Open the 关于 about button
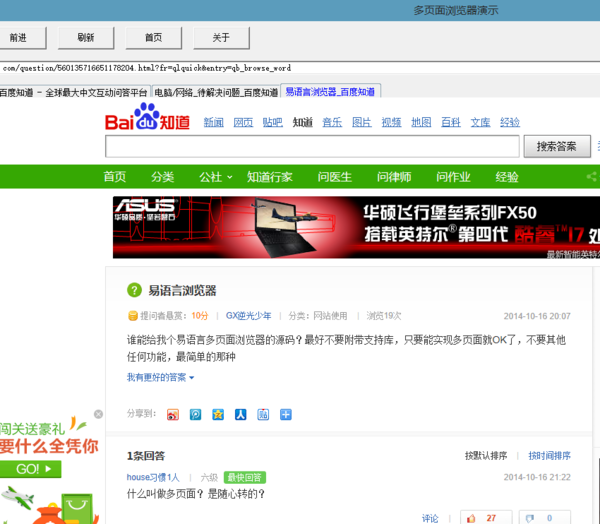Viewport: 600px width, 524px height. 222,38
